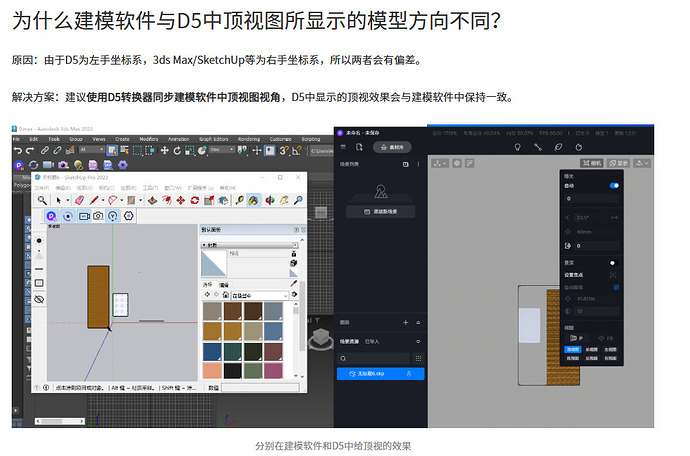Screen dimensions: 690x456
Task: Open the Rendering menu in 3ds Max
Action: coord(249,139)
